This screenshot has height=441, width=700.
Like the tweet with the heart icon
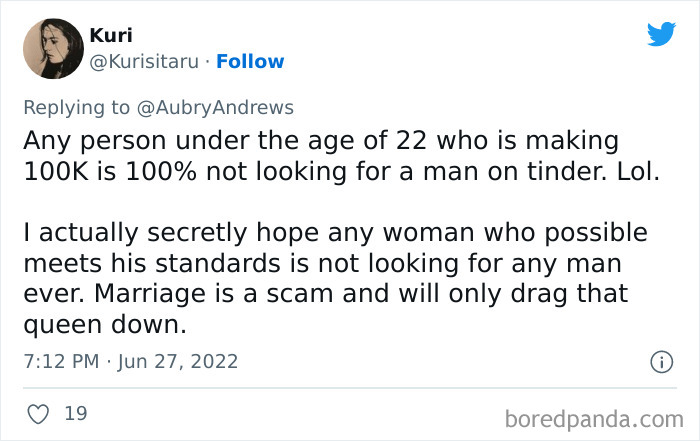[37, 412]
